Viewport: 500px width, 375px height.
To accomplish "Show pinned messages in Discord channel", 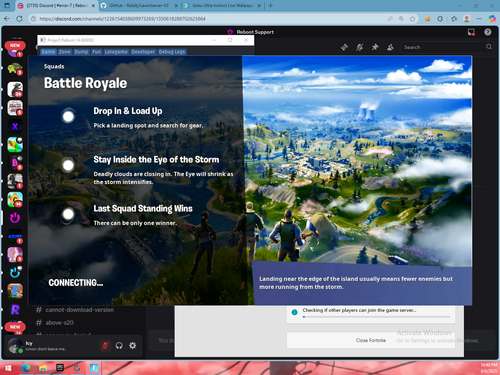I will click(375, 47).
